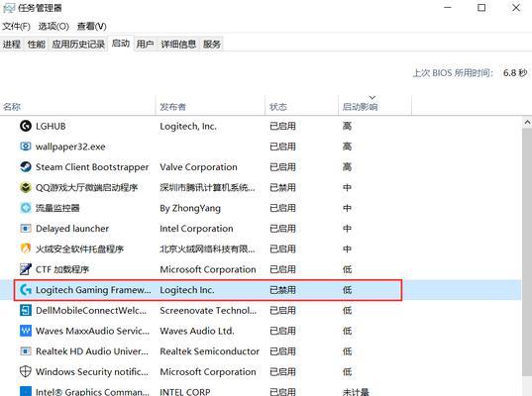Viewport: 532px width, 396px height.
Task: Switch to the 服务 tab
Action: tap(212, 45)
